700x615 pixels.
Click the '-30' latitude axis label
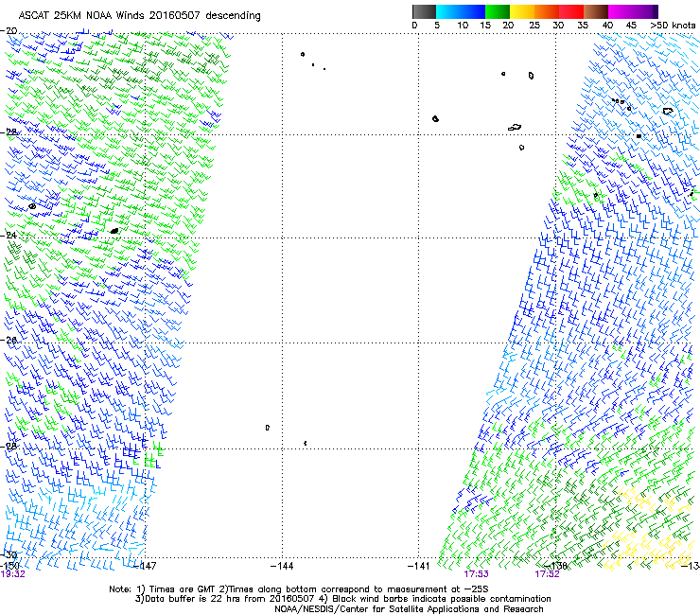[x=9, y=554]
